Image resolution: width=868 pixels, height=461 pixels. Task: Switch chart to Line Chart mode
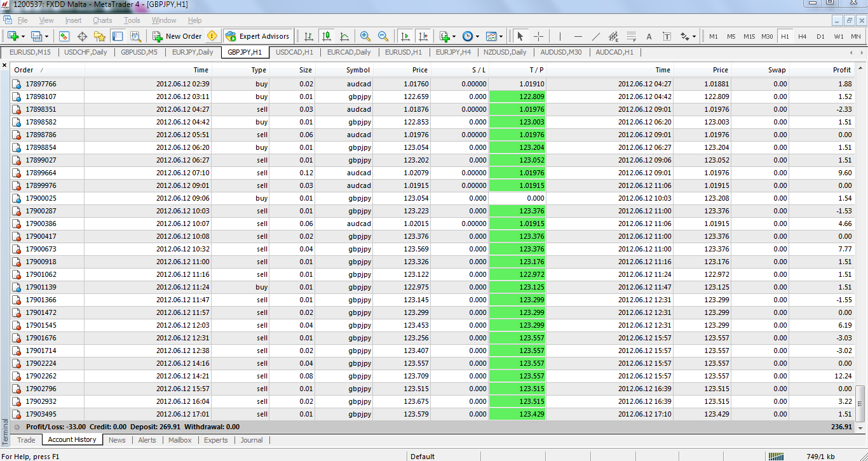pos(344,36)
